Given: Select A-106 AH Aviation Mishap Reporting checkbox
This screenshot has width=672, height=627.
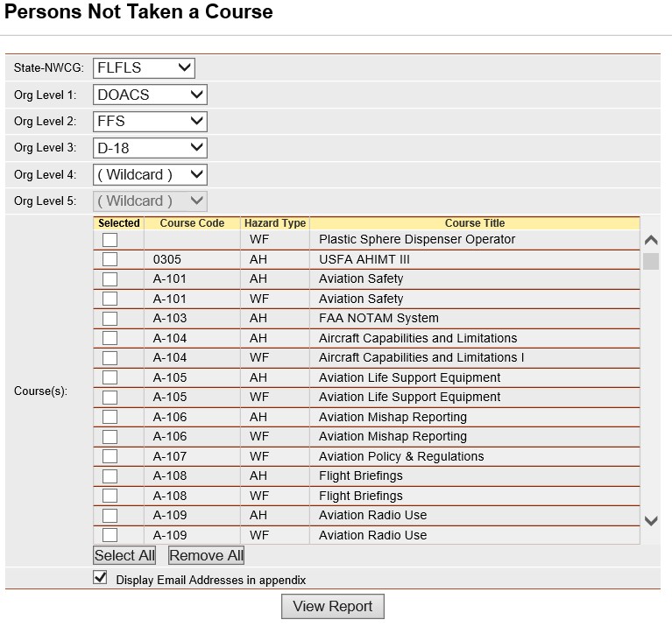Looking at the screenshot, I should click(x=110, y=417).
